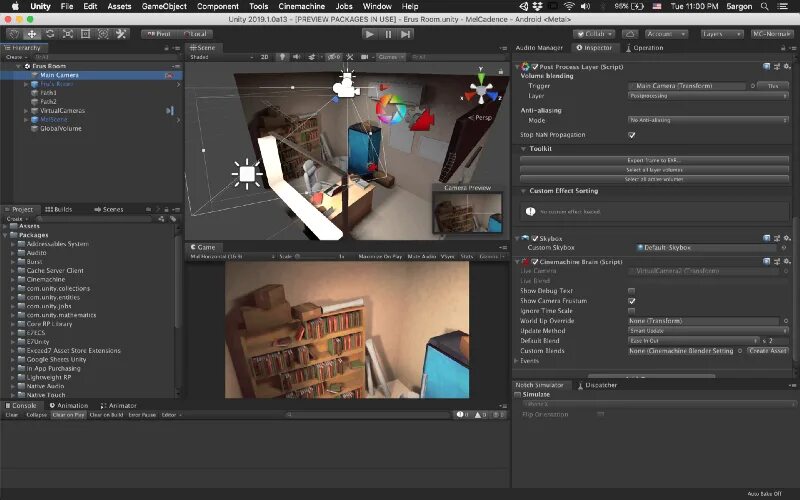This screenshot has height=500, width=800.
Task: Click the Scene camera settings icon
Action: click(x=365, y=57)
